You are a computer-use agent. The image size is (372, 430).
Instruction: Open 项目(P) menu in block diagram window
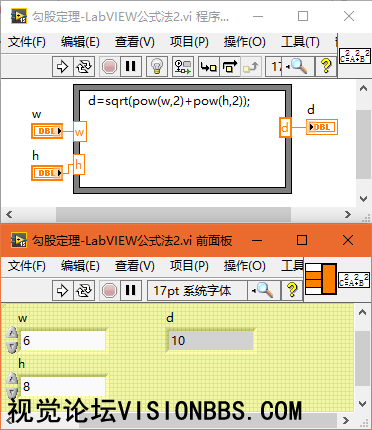point(189,42)
